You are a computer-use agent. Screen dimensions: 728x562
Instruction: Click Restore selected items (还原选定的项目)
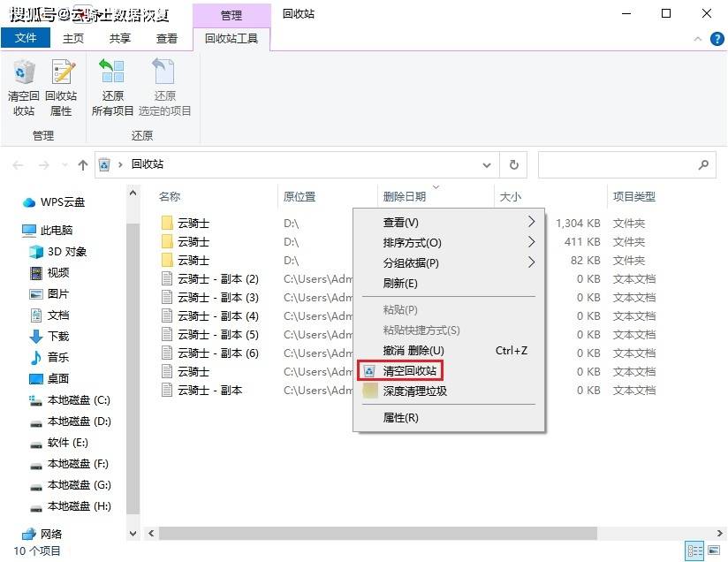tap(165, 87)
